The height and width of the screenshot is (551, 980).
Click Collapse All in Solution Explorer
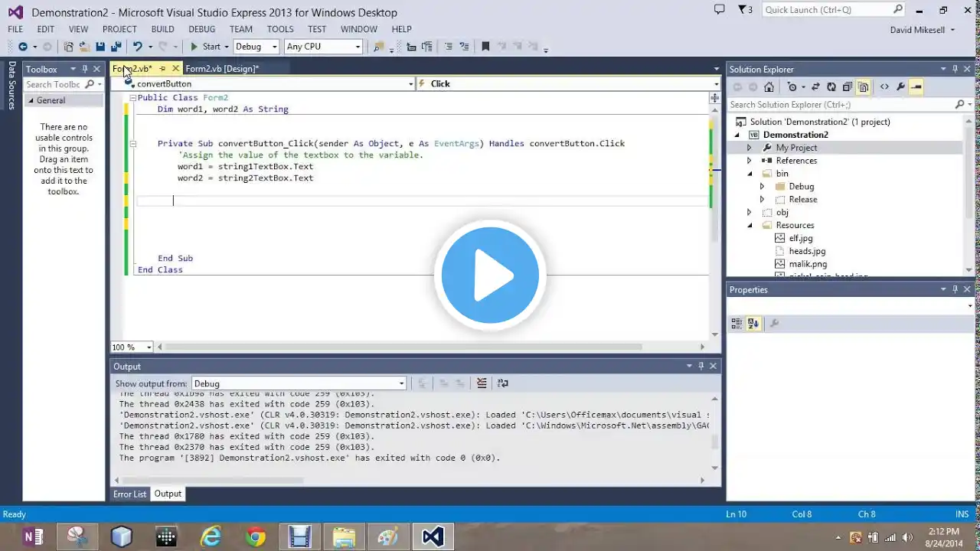847,87
